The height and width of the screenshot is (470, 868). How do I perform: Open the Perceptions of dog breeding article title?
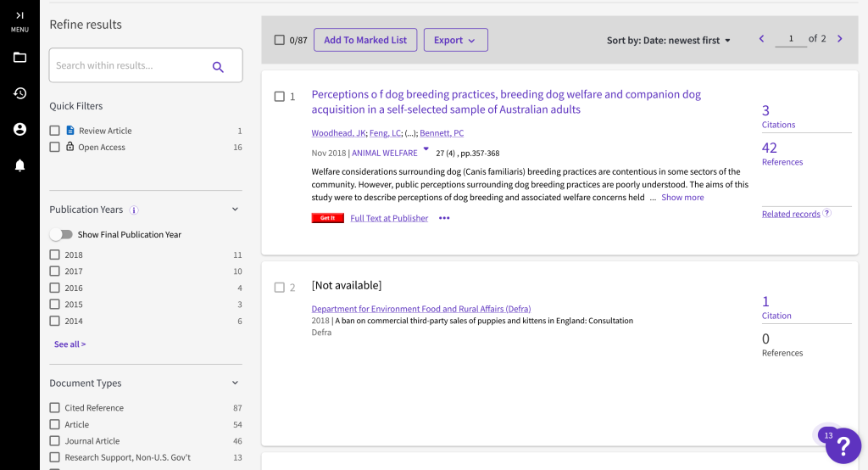click(506, 102)
